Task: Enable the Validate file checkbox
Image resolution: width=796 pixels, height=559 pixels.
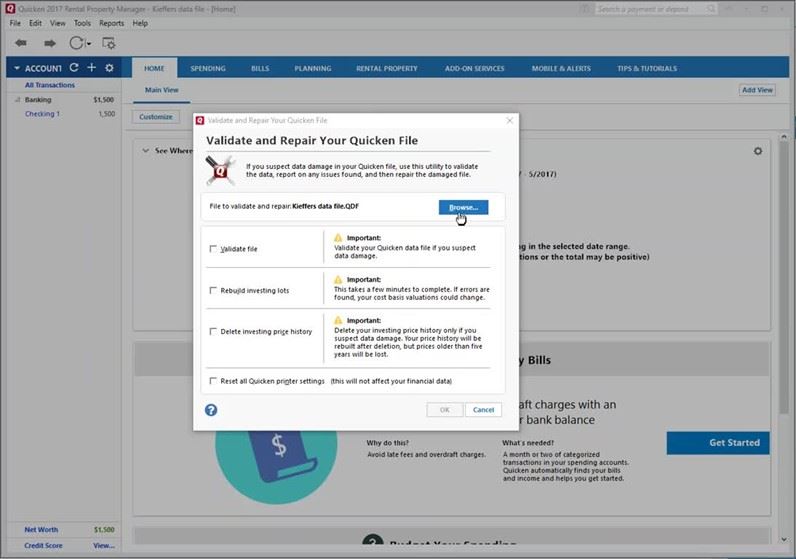Action: 213,249
